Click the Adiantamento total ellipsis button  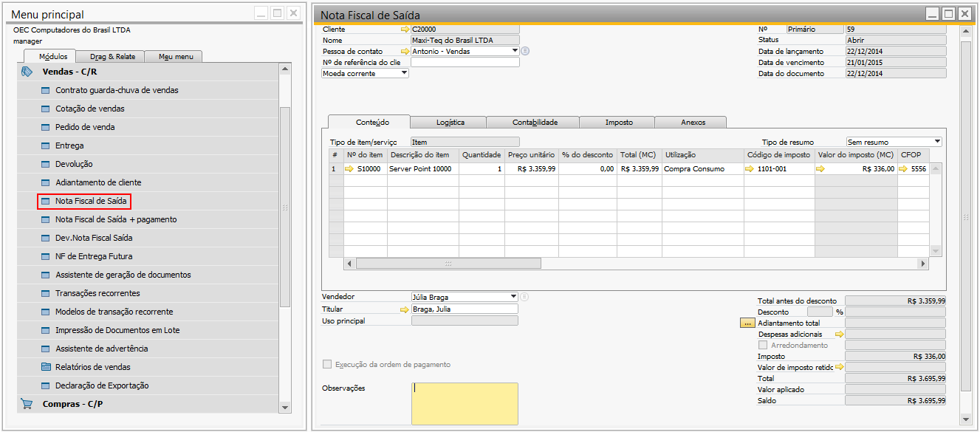(747, 323)
